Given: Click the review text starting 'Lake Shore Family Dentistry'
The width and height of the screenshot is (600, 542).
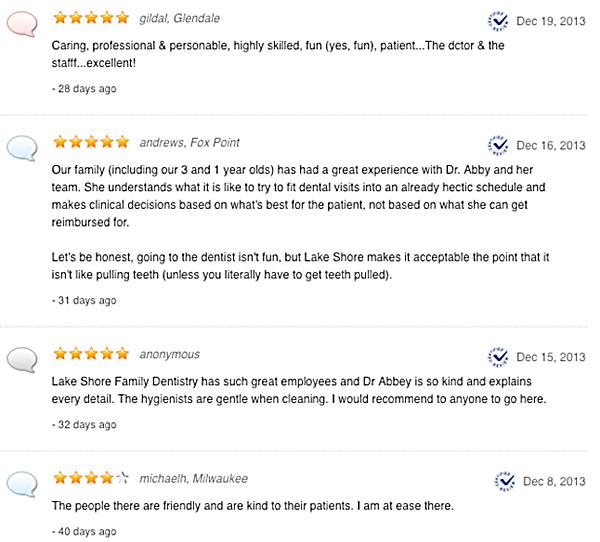Looking at the screenshot, I should [299, 390].
